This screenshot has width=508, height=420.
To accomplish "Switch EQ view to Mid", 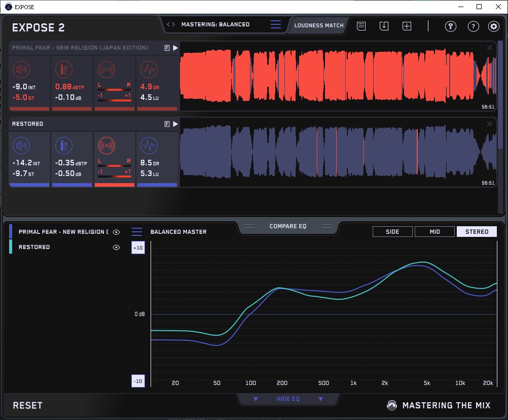I will [434, 232].
